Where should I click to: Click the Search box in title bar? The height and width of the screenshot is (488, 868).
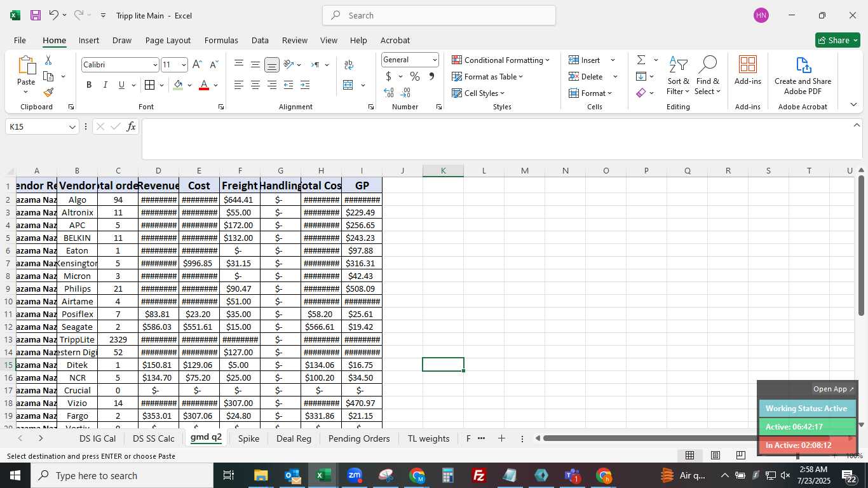tap(439, 15)
